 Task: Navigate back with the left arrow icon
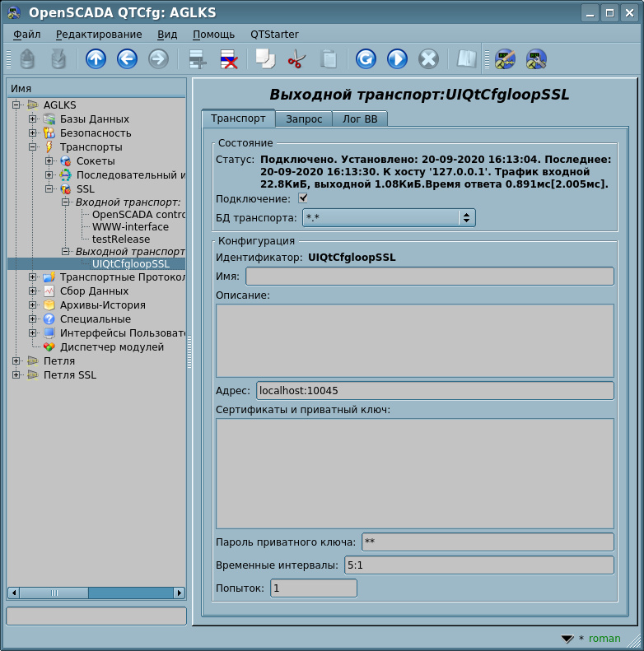[127, 59]
